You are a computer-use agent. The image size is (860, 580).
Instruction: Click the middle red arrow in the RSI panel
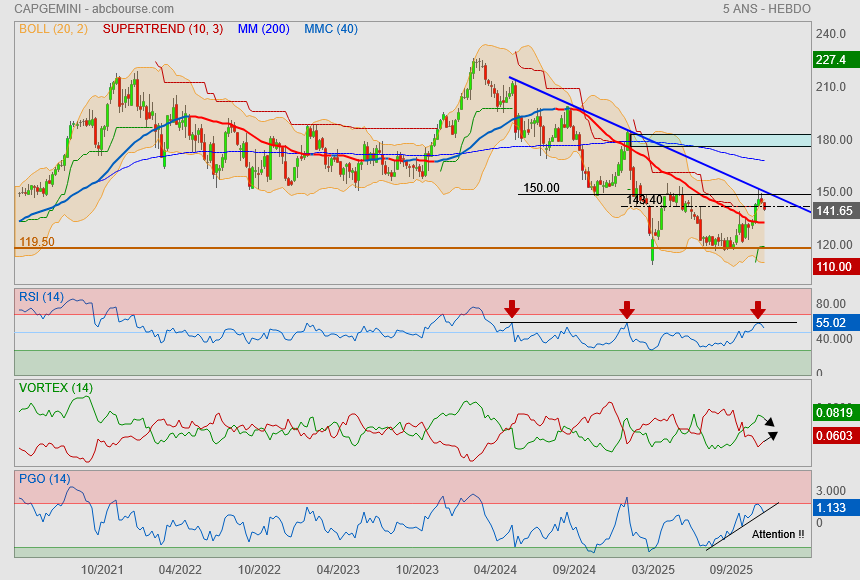click(x=626, y=310)
